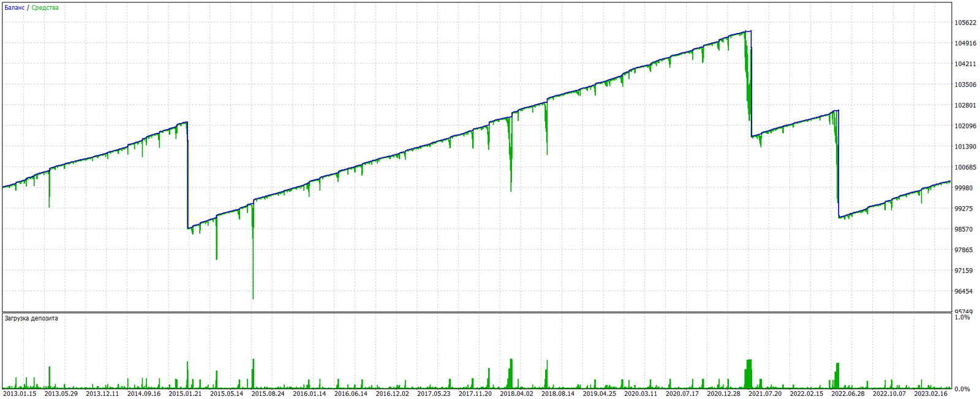Viewport: 980px width, 399px height.
Task: Click the 2013.01.15 date label
Action: (20, 393)
